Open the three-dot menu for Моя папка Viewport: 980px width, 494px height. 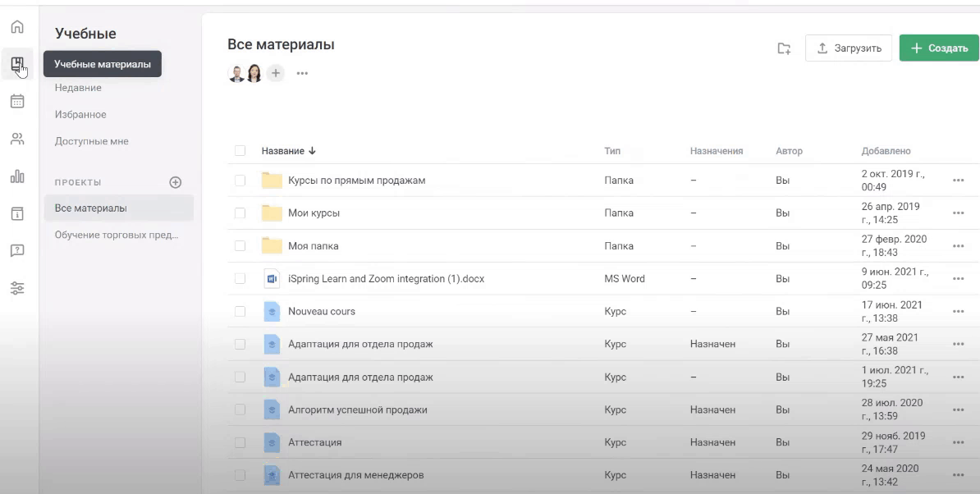tap(958, 246)
